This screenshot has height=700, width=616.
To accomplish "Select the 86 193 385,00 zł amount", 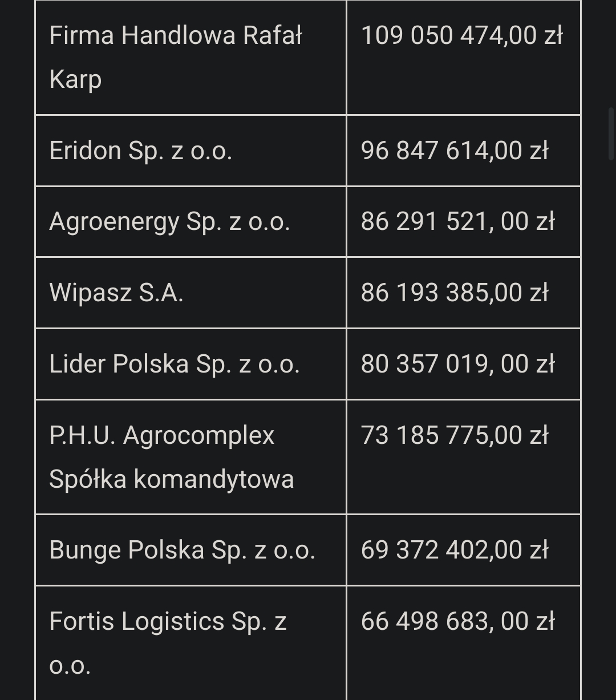I will [455, 293].
